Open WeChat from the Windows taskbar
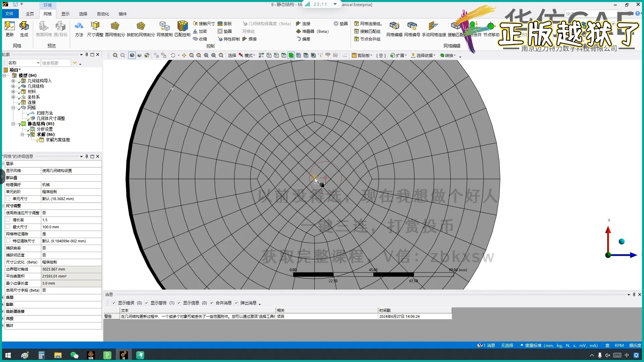Viewport: 644px width, 362px height. point(74,355)
